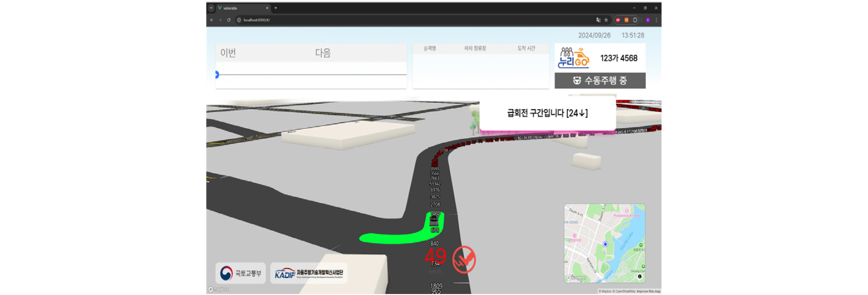This screenshot has width=868, height=295.
Task: Click the minimap thumbnail
Action: tap(604, 243)
